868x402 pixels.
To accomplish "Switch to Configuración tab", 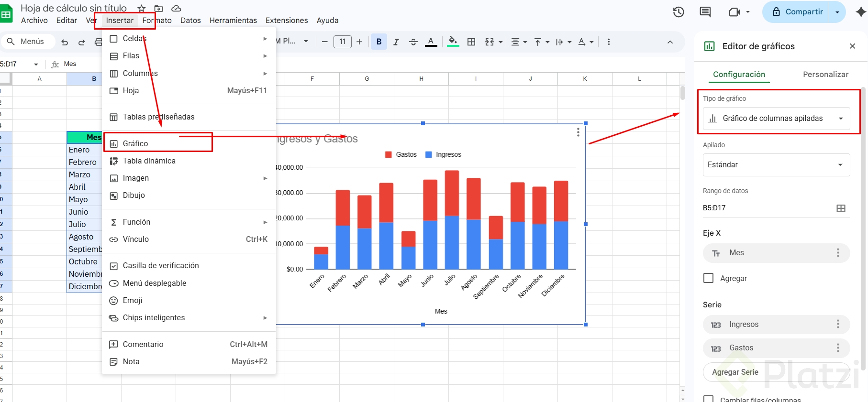I will tap(739, 75).
